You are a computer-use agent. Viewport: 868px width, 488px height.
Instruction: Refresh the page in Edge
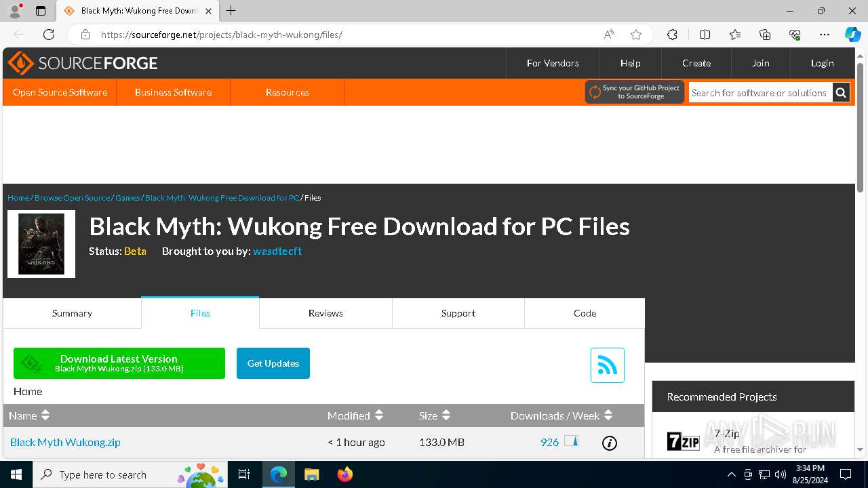49,35
